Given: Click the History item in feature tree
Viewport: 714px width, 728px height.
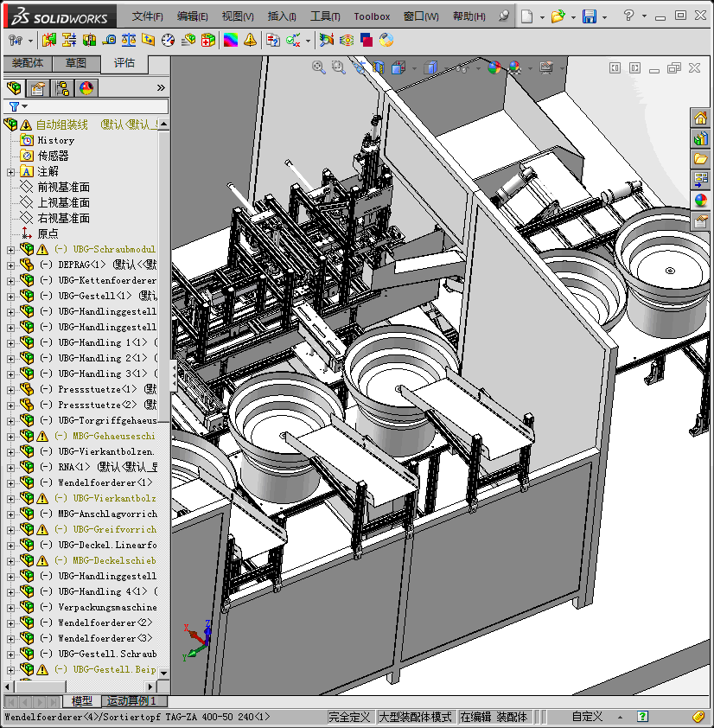Looking at the screenshot, I should pyautogui.click(x=55, y=140).
